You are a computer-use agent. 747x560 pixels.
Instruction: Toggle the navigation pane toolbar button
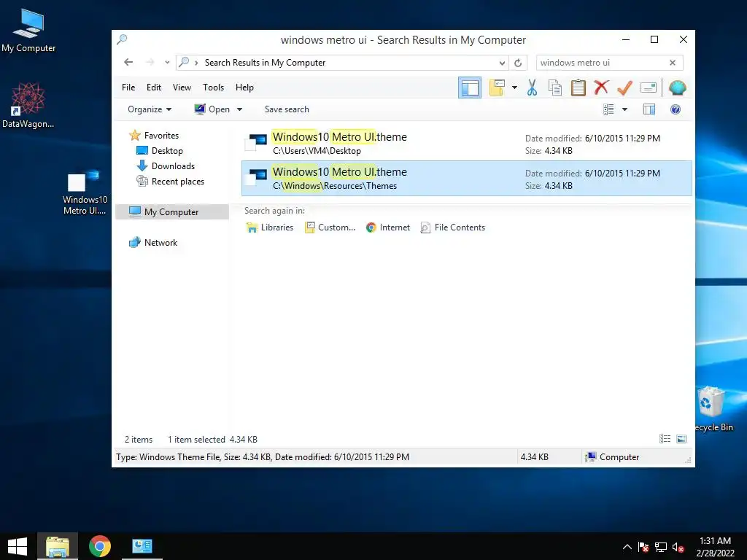(470, 88)
